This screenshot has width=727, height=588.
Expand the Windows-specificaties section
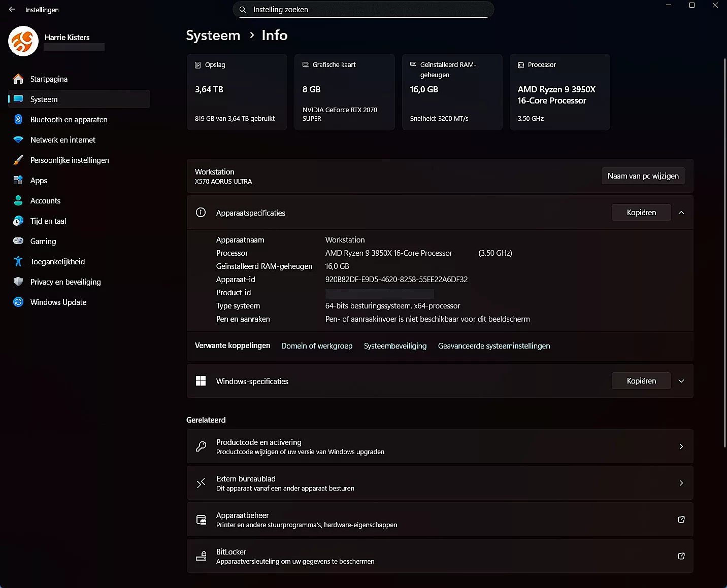pyautogui.click(x=681, y=381)
